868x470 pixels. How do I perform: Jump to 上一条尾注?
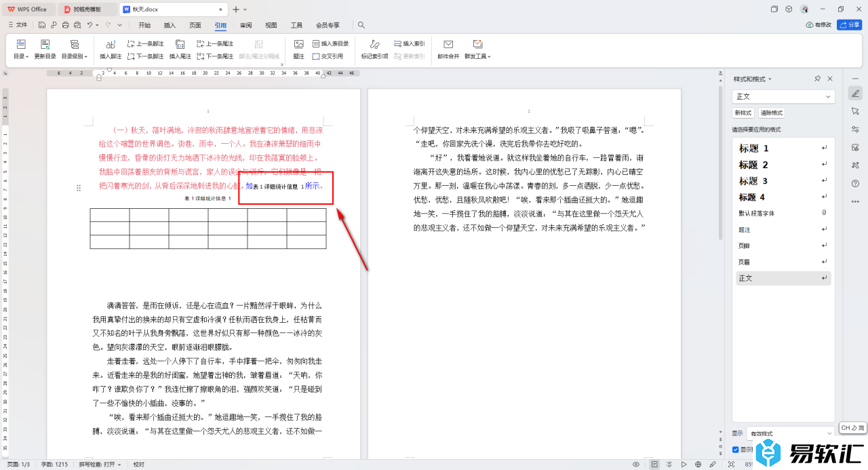pyautogui.click(x=215, y=43)
